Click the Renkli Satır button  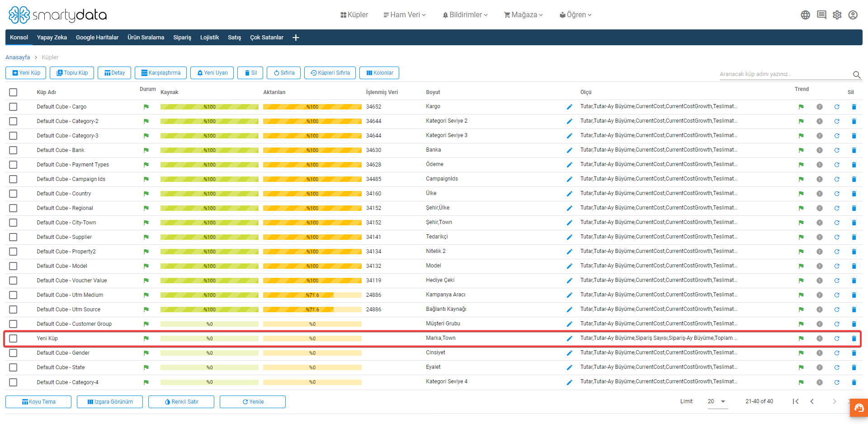[x=181, y=402]
